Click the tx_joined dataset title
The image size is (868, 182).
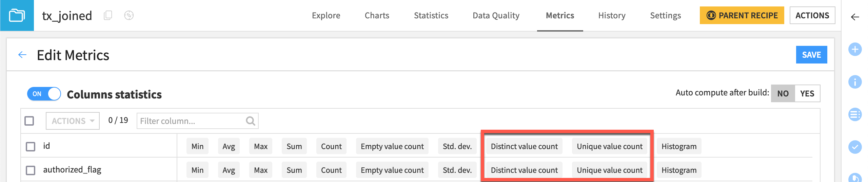pyautogui.click(x=67, y=16)
